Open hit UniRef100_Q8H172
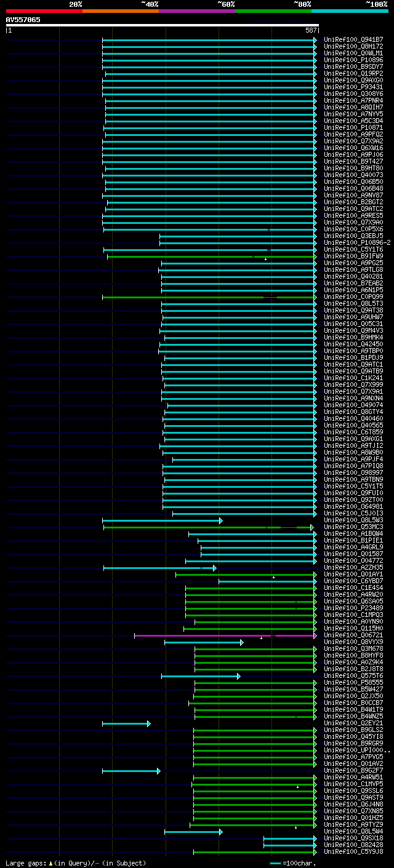Image resolution: width=394 pixels, height=868 pixels. point(353,46)
